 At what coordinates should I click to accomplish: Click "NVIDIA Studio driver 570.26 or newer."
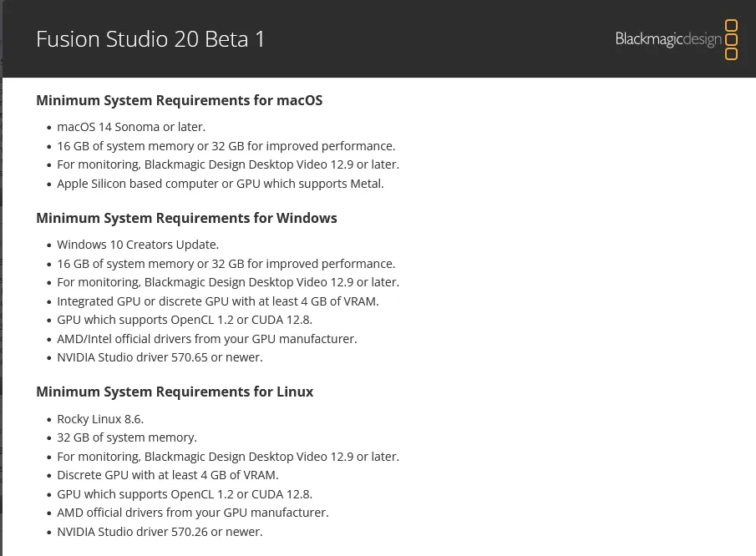click(160, 532)
